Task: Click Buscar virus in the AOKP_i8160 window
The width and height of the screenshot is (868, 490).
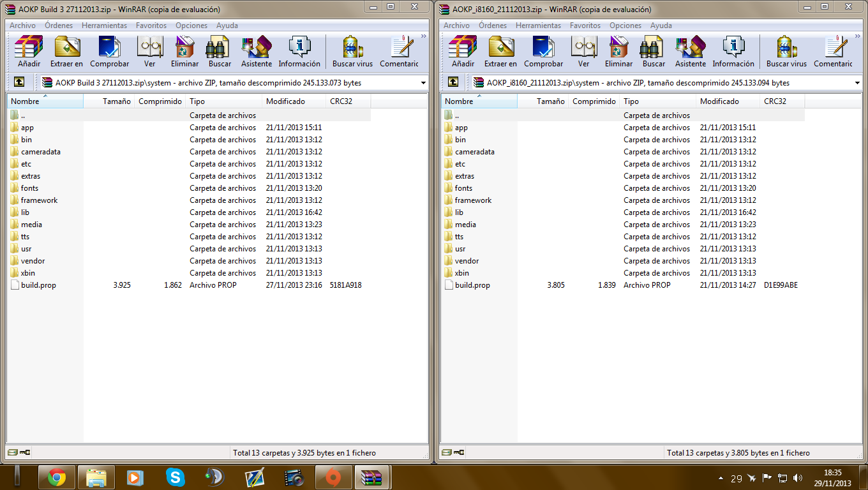Action: (x=786, y=52)
